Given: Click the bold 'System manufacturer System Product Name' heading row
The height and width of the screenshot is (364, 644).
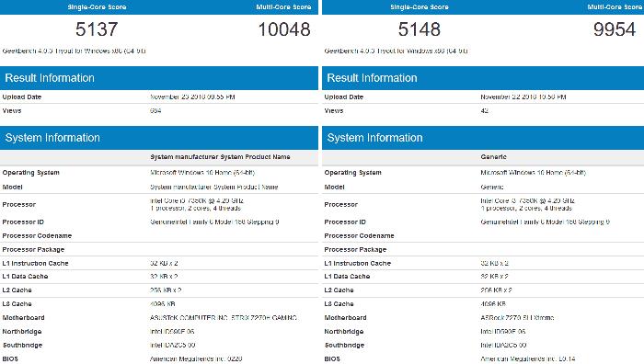Looking at the screenshot, I should 159,157.
